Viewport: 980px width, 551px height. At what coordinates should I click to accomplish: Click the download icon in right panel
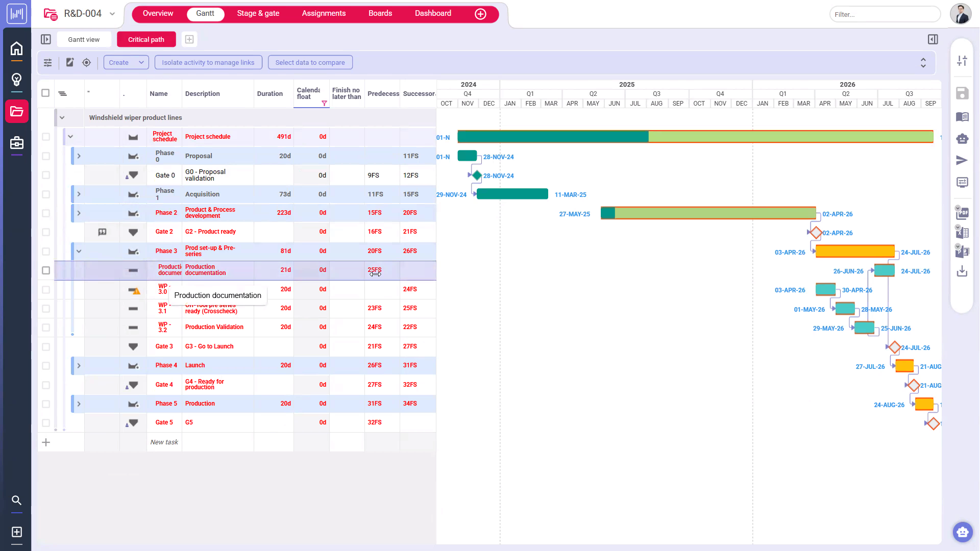(x=962, y=271)
